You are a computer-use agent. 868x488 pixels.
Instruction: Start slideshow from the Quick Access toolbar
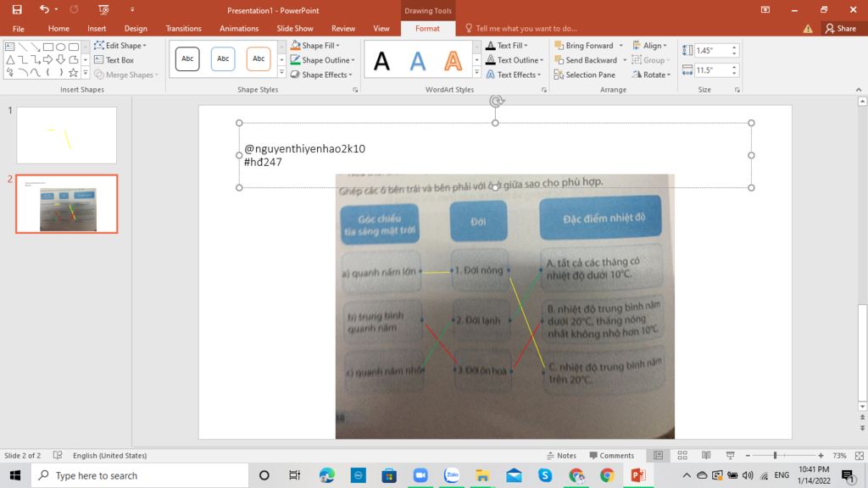tap(103, 9)
